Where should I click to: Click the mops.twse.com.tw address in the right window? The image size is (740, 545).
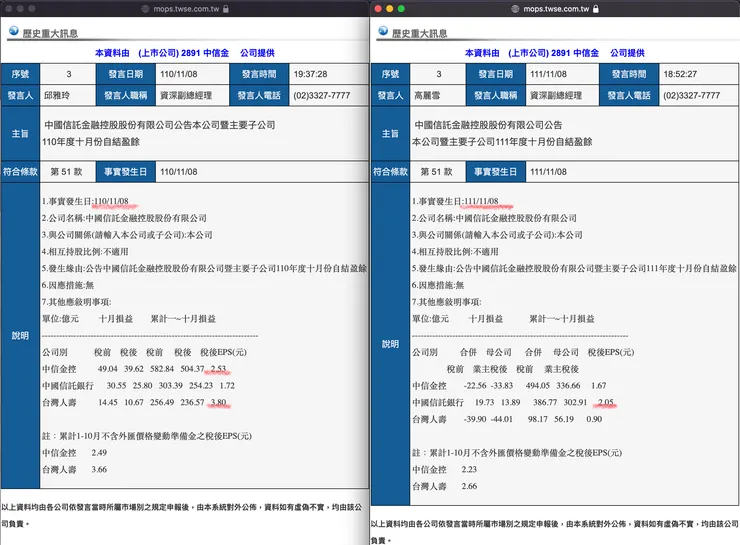[556, 8]
